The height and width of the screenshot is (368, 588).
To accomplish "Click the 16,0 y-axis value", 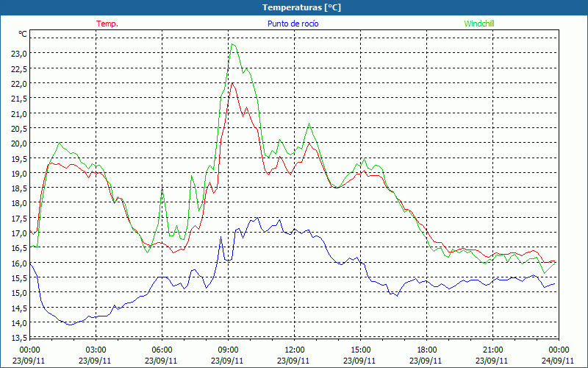I will 19,263.
